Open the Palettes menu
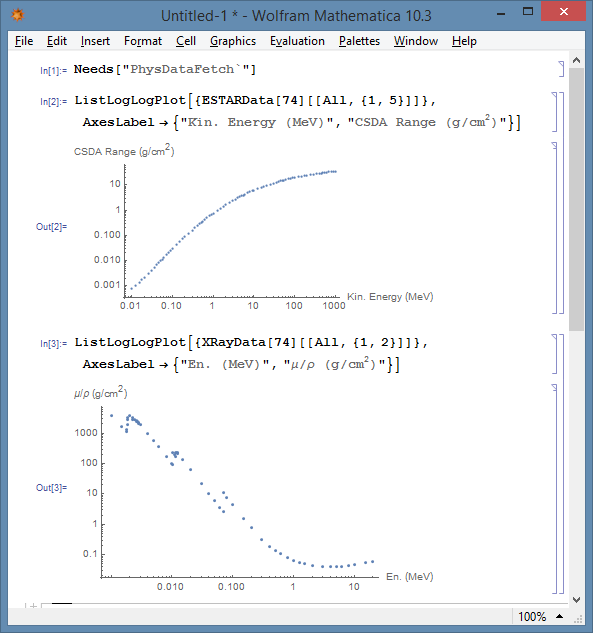 359,41
